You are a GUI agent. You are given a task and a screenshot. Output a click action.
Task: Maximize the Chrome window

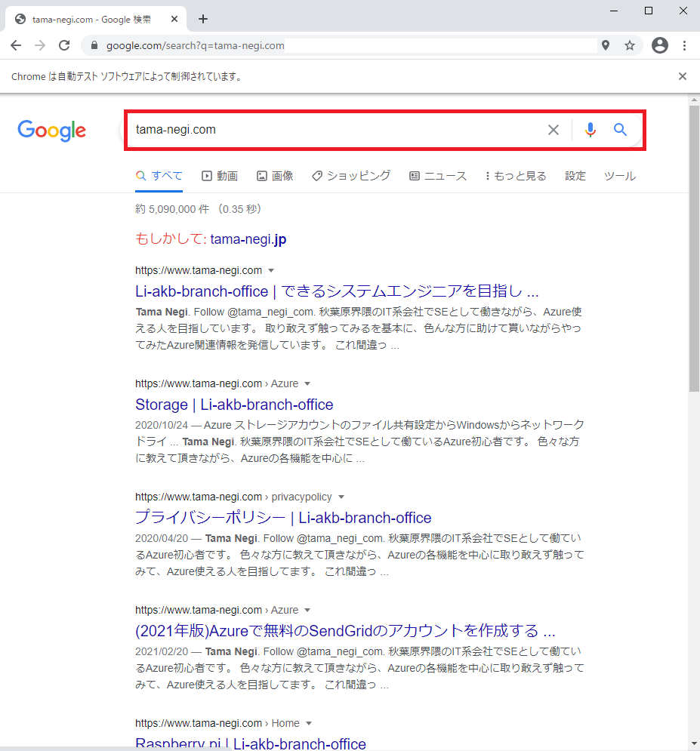(x=648, y=11)
